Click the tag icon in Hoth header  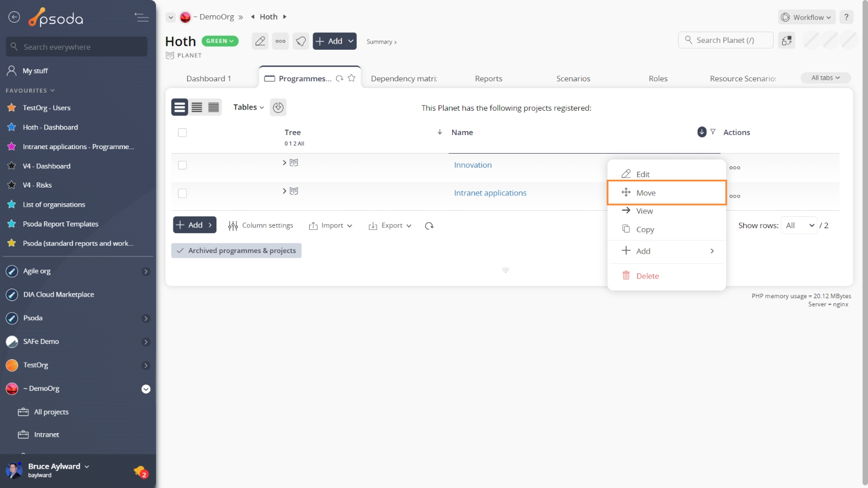(x=301, y=41)
